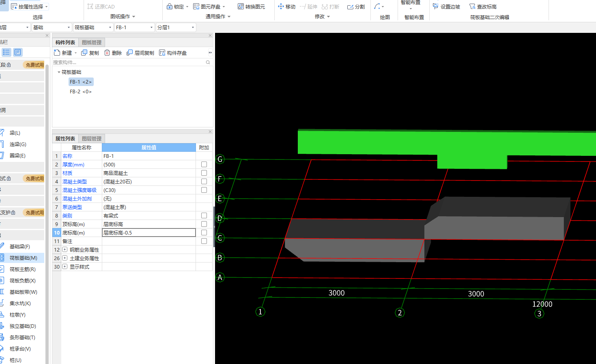
Task: Click the 锁定 lock icon
Action: coord(170,6)
